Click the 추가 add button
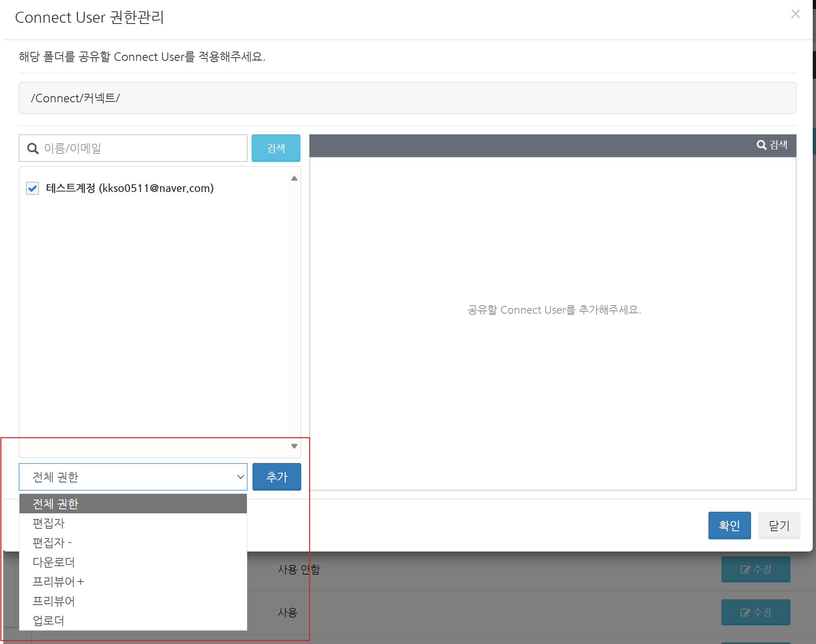 [x=276, y=477]
